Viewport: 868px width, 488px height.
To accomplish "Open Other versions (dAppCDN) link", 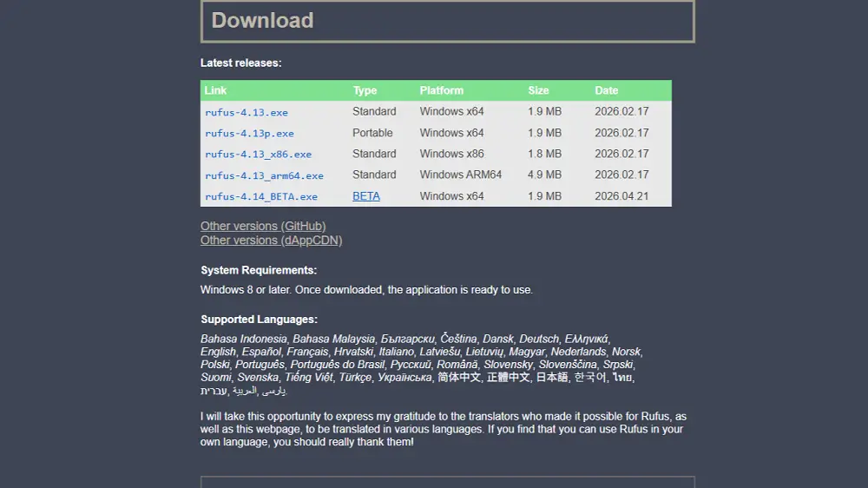I will pyautogui.click(x=271, y=241).
